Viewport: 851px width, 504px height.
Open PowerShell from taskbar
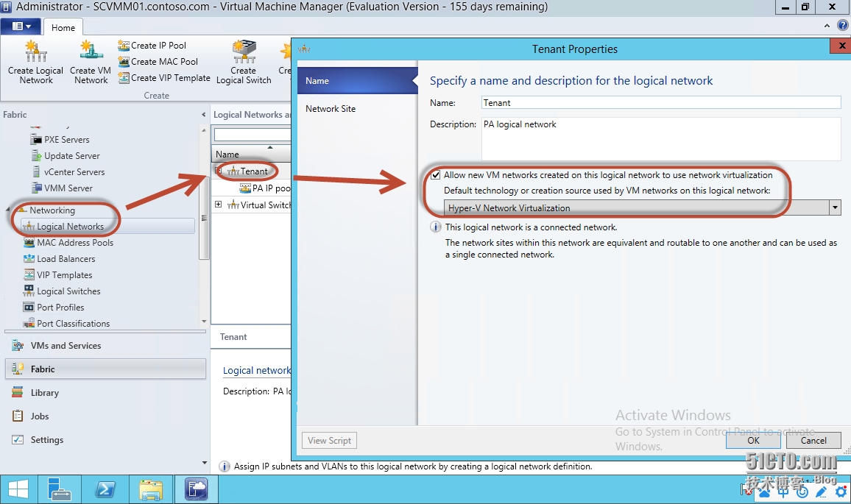[x=105, y=490]
